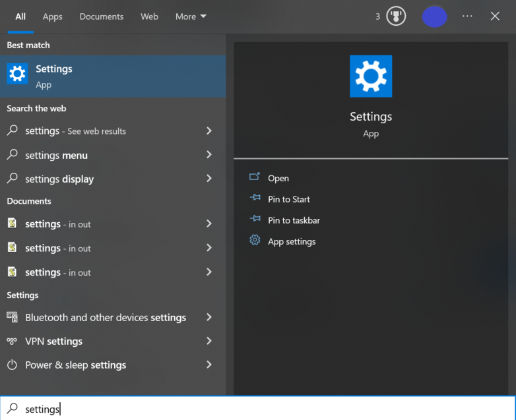Open the blue user account avatar
Viewport: 516px width, 420px height.
(434, 16)
